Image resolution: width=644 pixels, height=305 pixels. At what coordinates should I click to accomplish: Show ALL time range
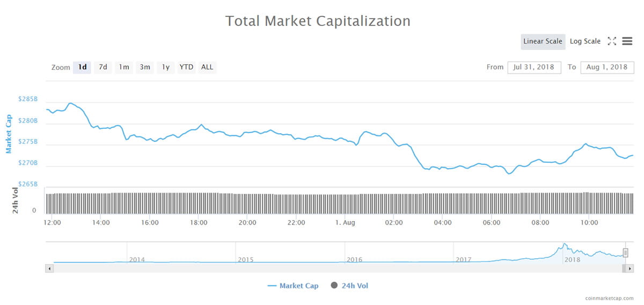tap(207, 67)
